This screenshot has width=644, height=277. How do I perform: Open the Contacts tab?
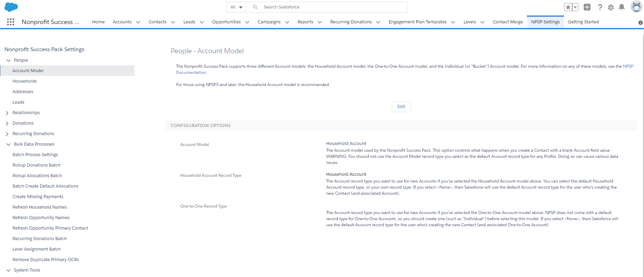click(157, 22)
